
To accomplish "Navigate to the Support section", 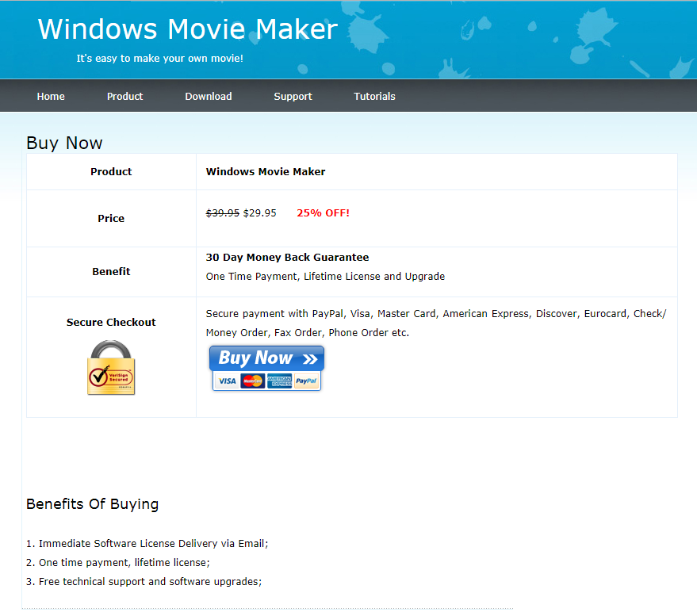I will pos(293,97).
